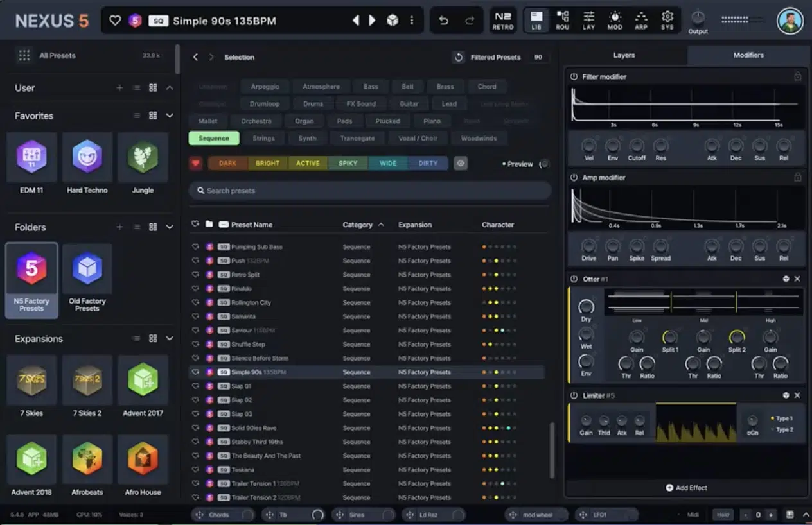Switch Expansions to list view
Image resolution: width=812 pixels, height=525 pixels.
coord(136,338)
